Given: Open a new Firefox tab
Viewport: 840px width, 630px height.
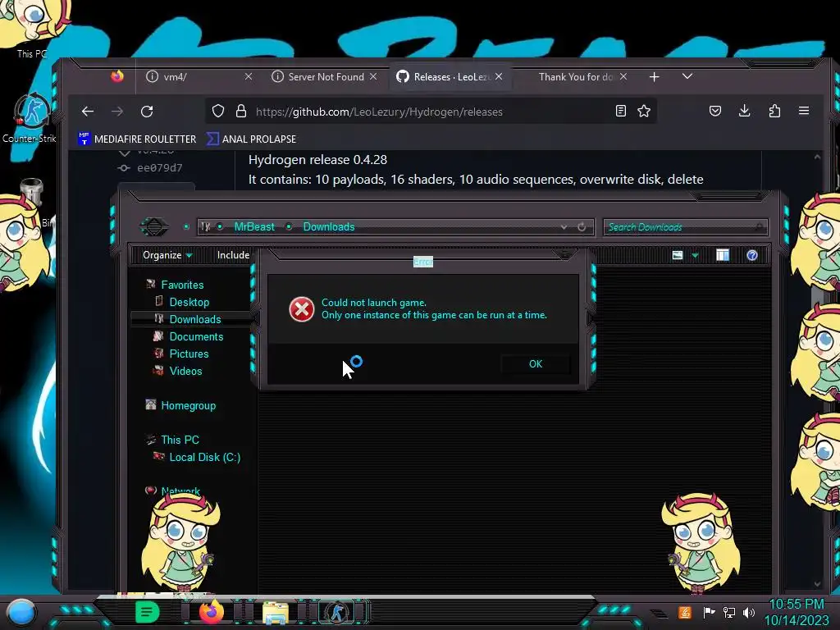Looking at the screenshot, I should coord(654,77).
